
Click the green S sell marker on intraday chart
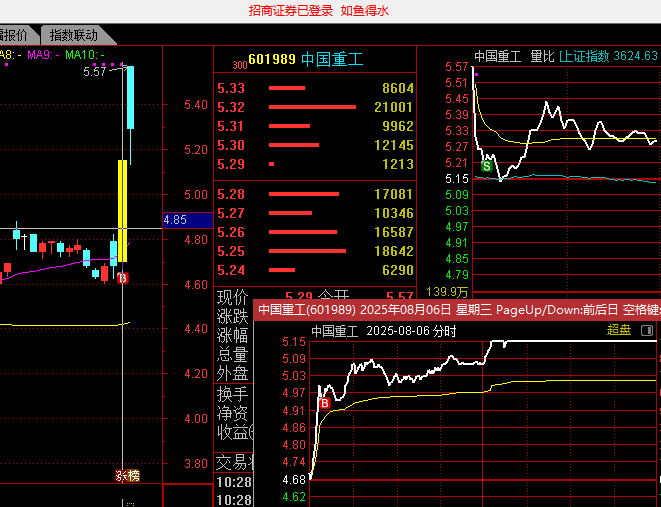pos(487,166)
